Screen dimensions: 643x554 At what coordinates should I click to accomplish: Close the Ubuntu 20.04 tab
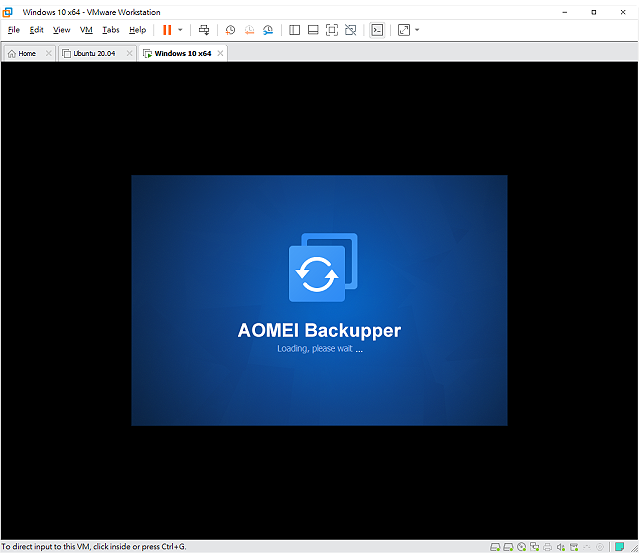click(129, 53)
